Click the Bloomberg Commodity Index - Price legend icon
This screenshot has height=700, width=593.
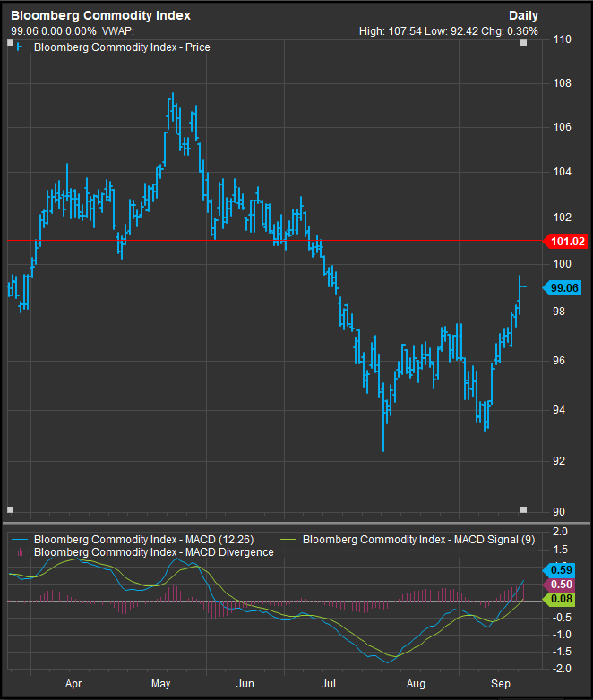coord(19,47)
